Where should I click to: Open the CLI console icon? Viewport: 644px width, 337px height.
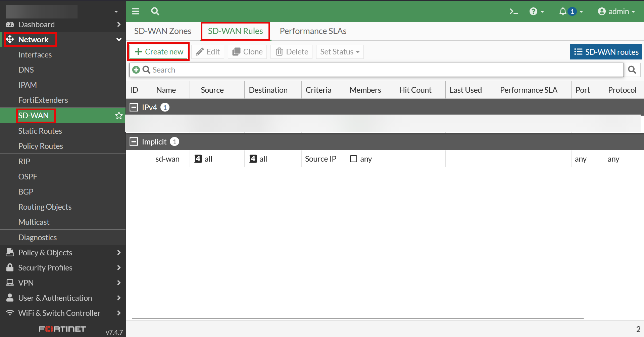tap(513, 11)
